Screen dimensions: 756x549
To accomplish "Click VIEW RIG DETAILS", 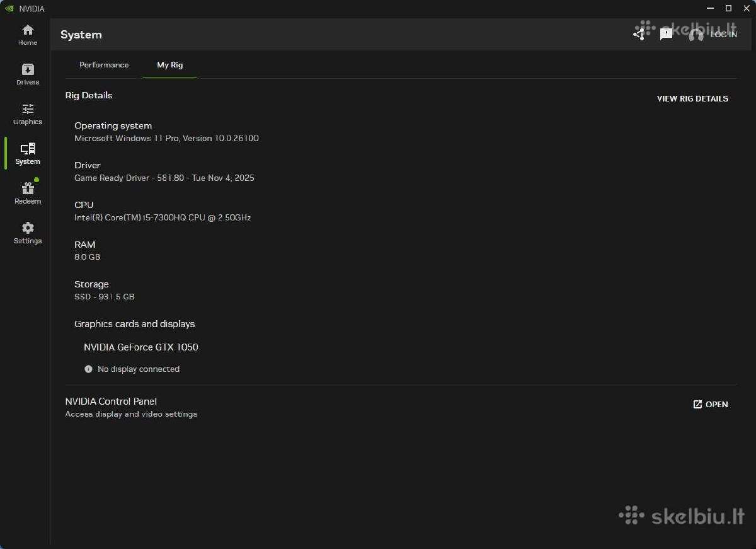I will click(692, 98).
